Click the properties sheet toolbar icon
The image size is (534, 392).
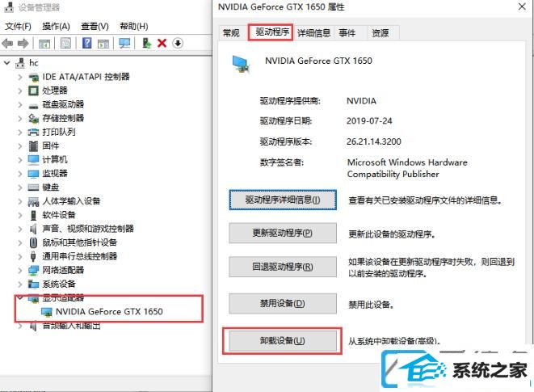pos(65,44)
